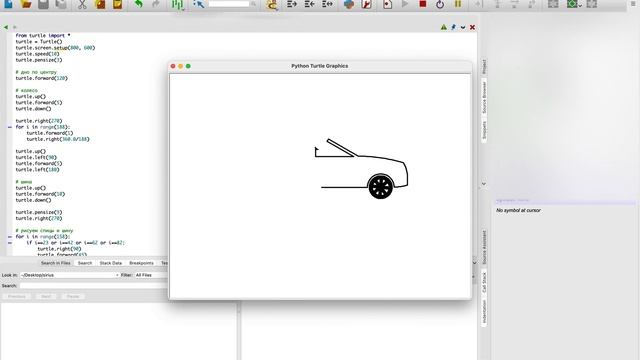Click the green warning triangle above the editor
640x360 pixels.
(444, 27)
